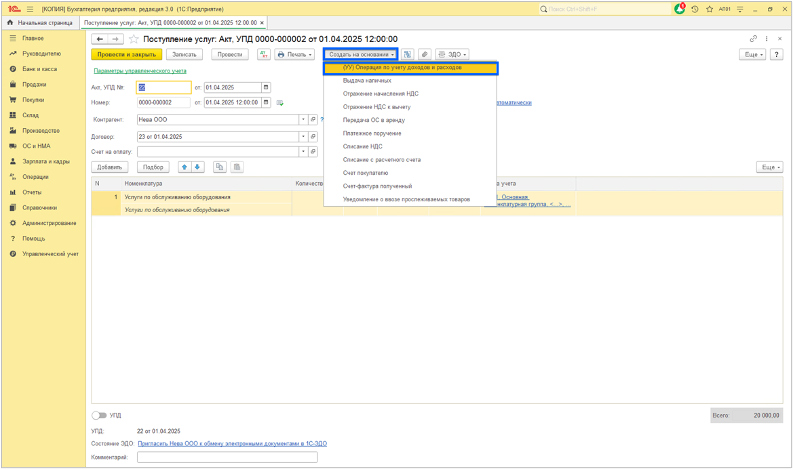Open Параметры управленческого учета link
Viewport: 793px width, 470px height.
click(140, 71)
